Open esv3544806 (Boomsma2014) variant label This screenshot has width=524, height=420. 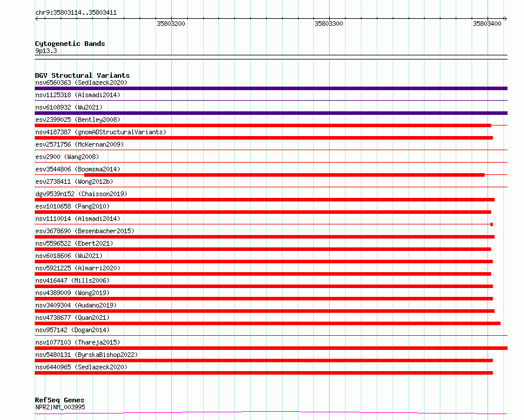[78, 169]
